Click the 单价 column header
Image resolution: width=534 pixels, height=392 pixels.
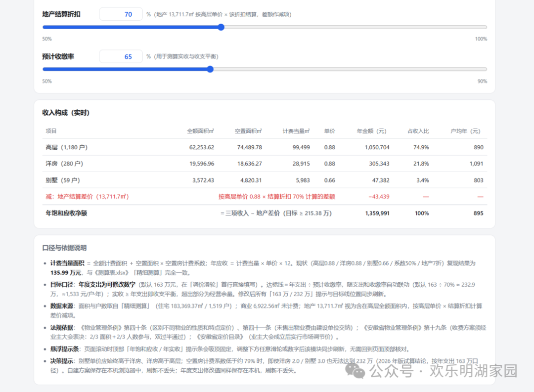tap(329, 131)
